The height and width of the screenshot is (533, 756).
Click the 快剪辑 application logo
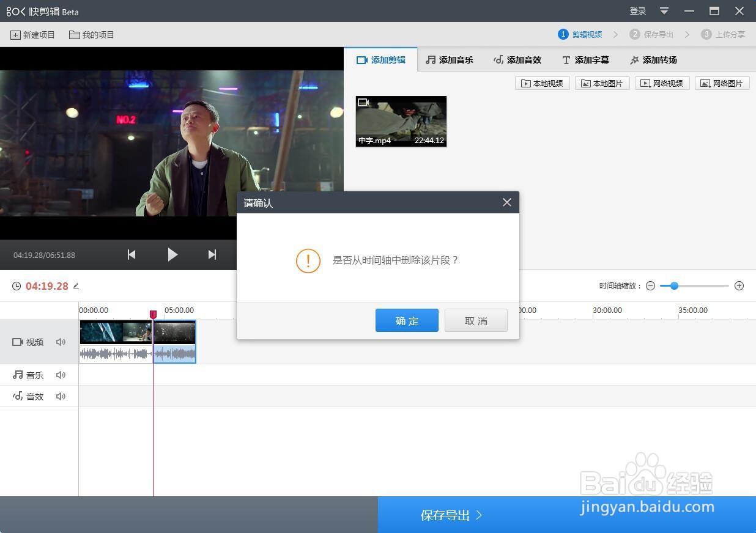[x=43, y=11]
